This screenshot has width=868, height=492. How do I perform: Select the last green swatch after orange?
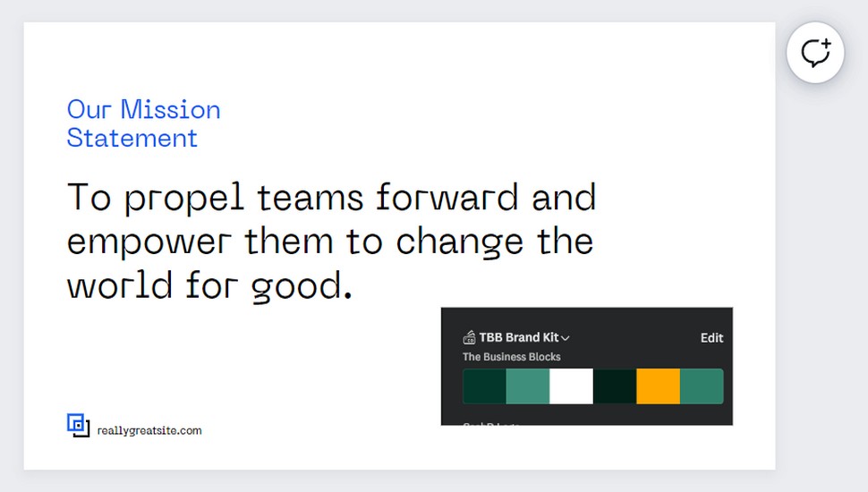702,386
